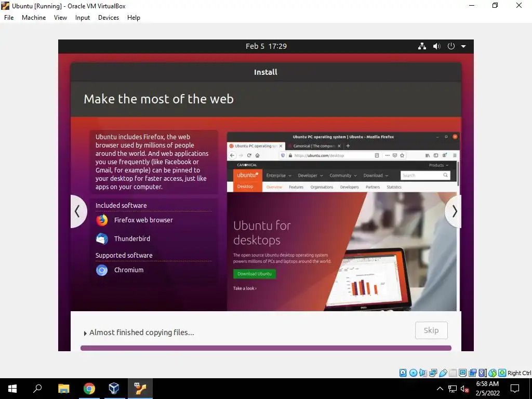Click the muted Windows volume tray icon

tap(464, 389)
